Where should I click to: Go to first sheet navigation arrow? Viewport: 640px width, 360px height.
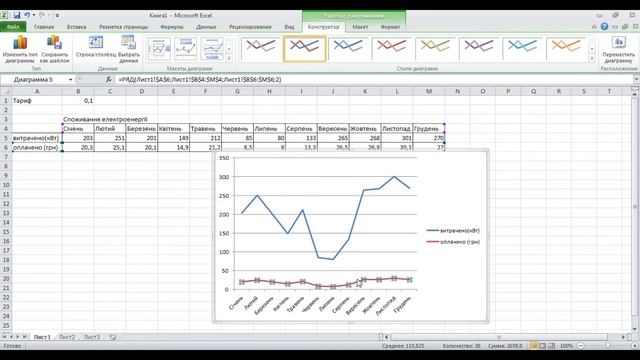(x=4, y=337)
